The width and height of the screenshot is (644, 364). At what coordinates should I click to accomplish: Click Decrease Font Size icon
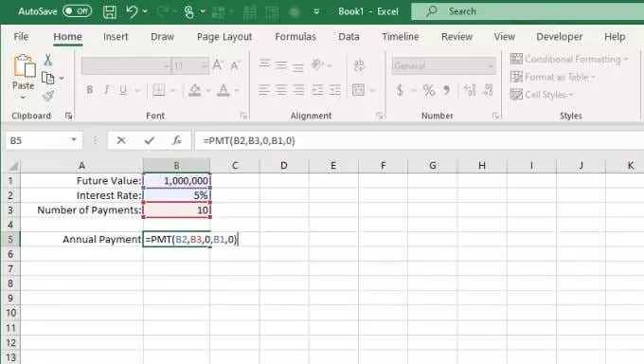click(235, 65)
